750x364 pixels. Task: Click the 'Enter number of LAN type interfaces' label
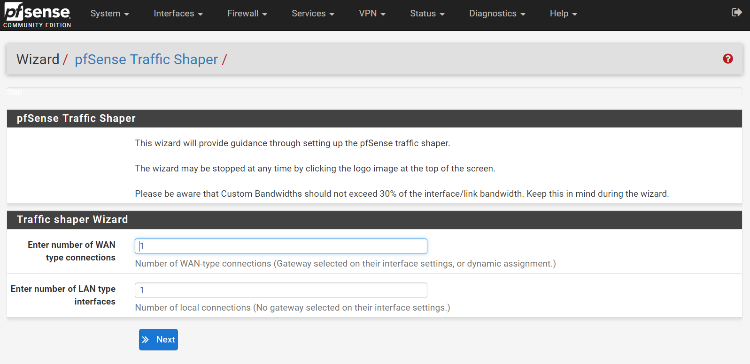tap(63, 295)
